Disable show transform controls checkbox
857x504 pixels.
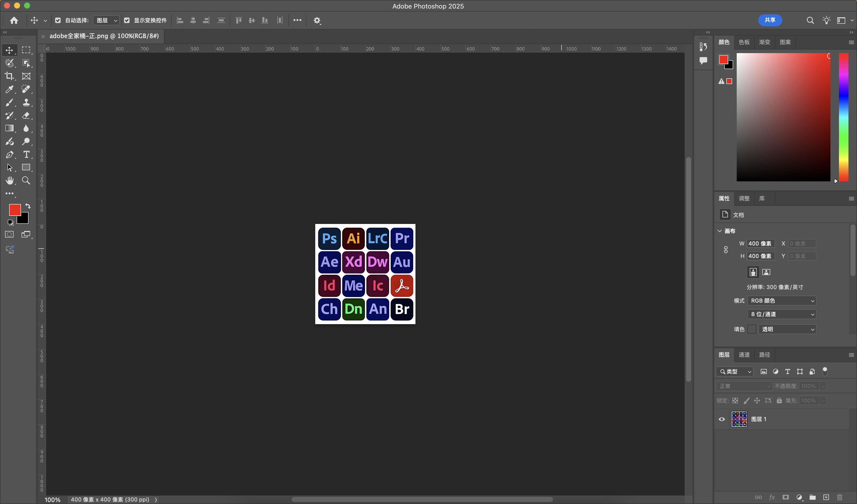pyautogui.click(x=127, y=20)
